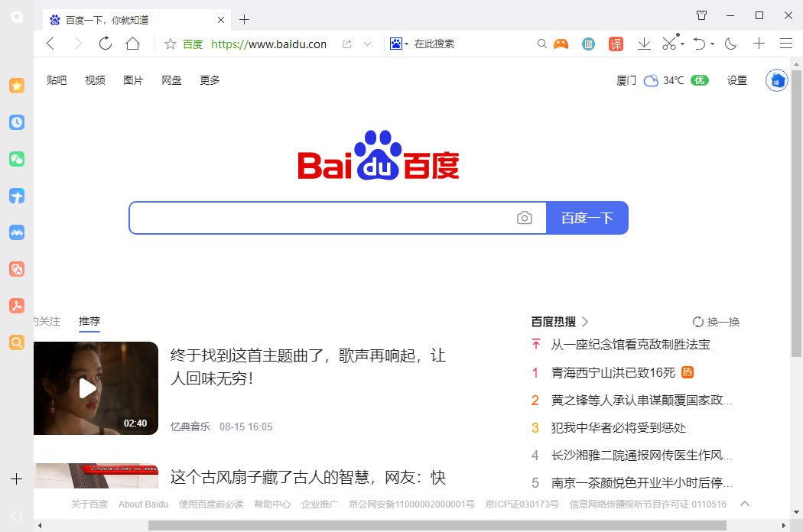This screenshot has height=532, width=803.
Task: Open the 更多 menu
Action: click(210, 80)
